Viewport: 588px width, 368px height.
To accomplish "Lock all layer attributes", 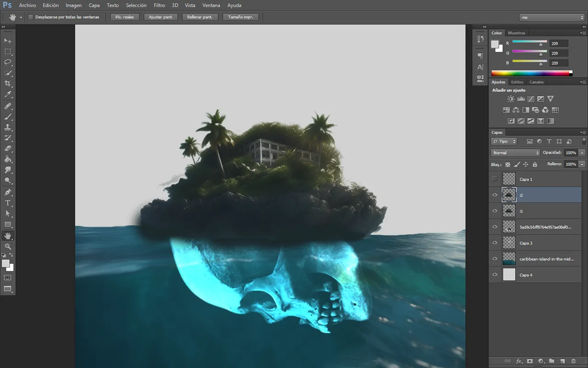I will pos(535,164).
